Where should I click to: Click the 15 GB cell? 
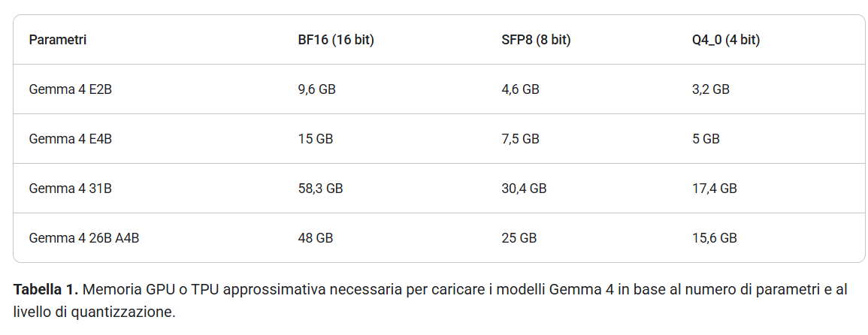[x=315, y=139]
